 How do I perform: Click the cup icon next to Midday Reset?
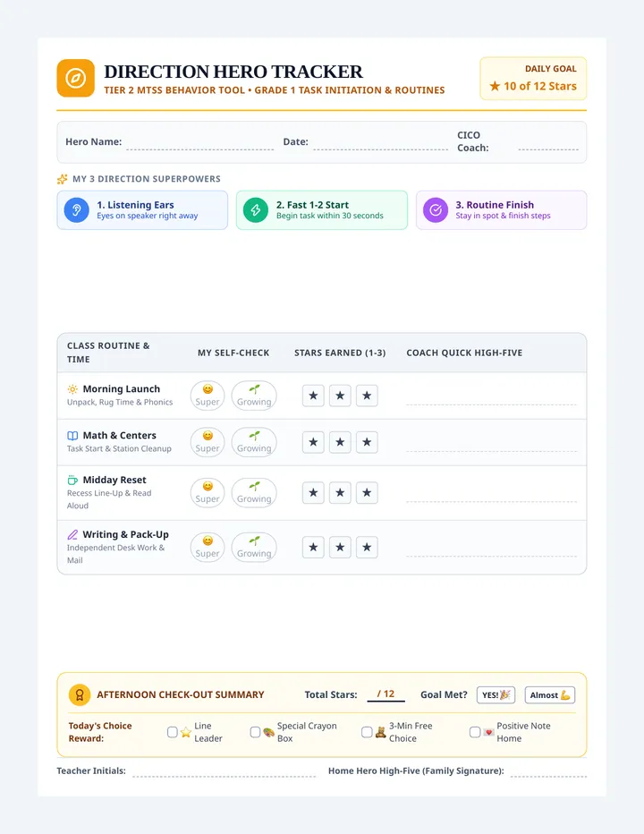coord(72,481)
